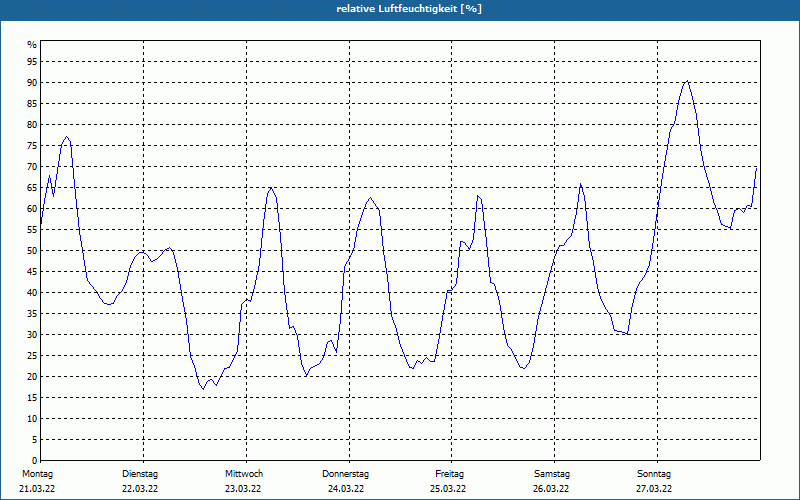The image size is (800, 500).
Task: Click the 20 y-axis value
Action: click(x=32, y=377)
